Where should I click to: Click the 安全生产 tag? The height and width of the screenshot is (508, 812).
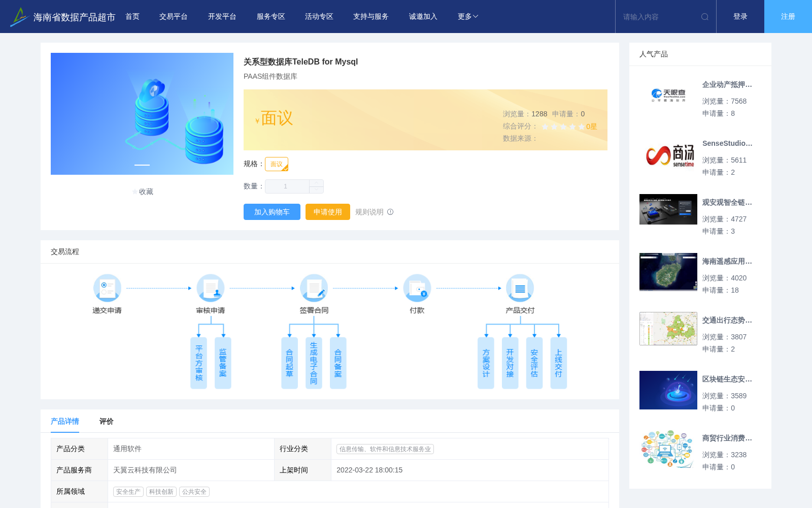(128, 492)
